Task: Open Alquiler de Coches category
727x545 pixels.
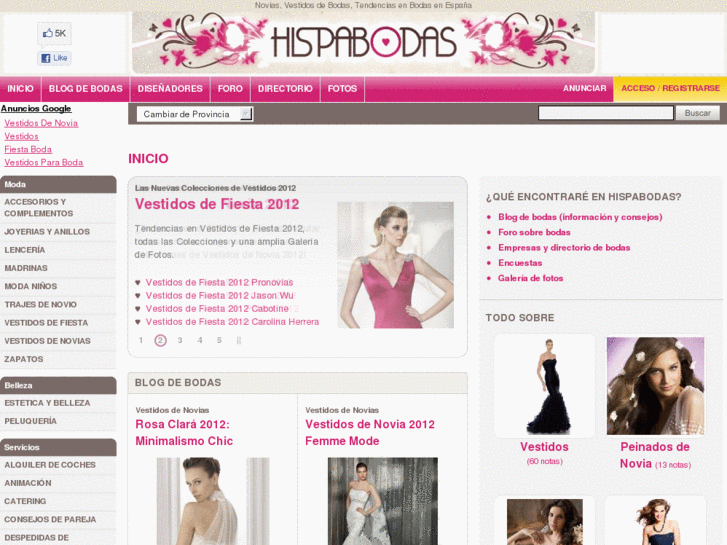Action: pyautogui.click(x=58, y=465)
